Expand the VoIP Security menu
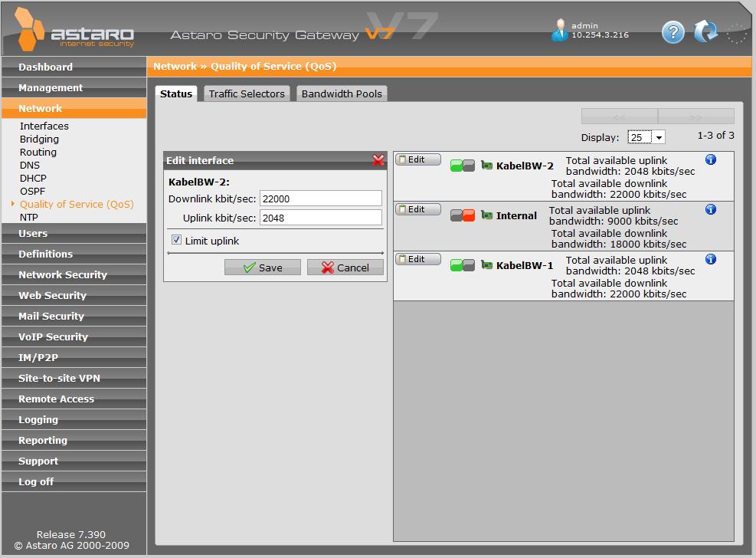Viewport: 756px width, 558px height. [74, 337]
